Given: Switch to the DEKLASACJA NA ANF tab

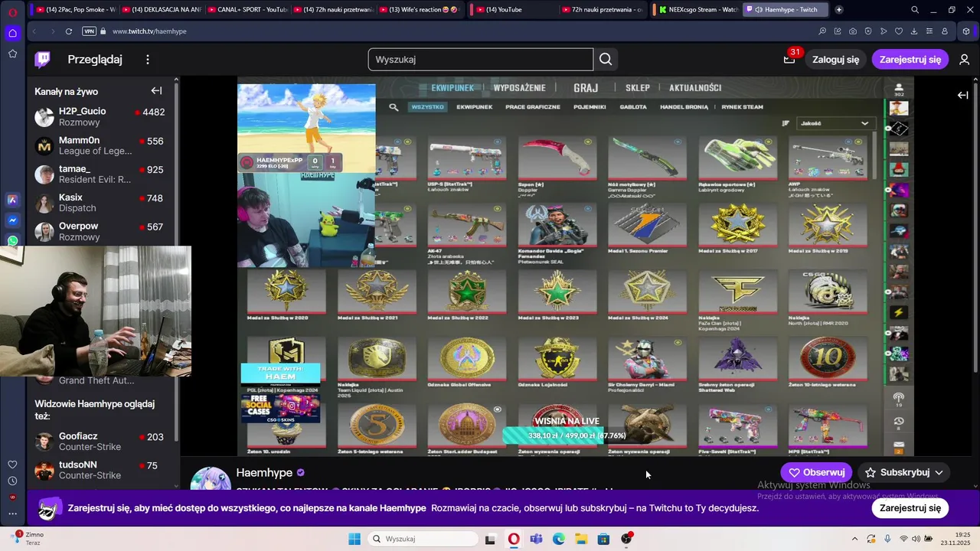Looking at the screenshot, I should (x=161, y=10).
